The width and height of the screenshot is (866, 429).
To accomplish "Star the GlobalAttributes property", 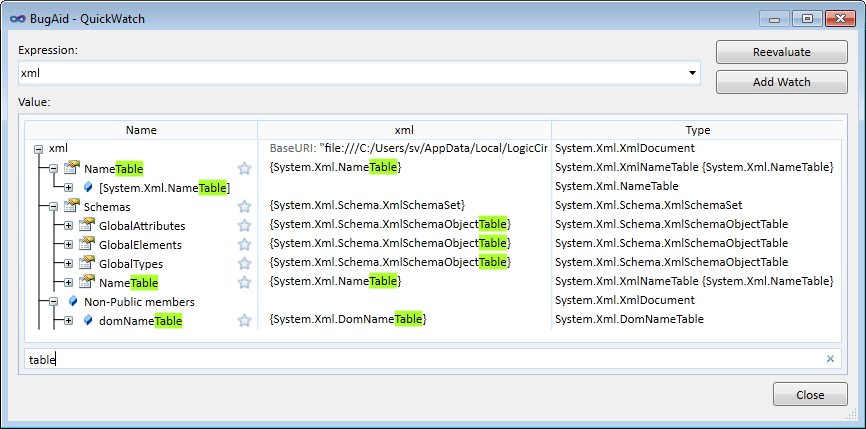I will coord(243,225).
